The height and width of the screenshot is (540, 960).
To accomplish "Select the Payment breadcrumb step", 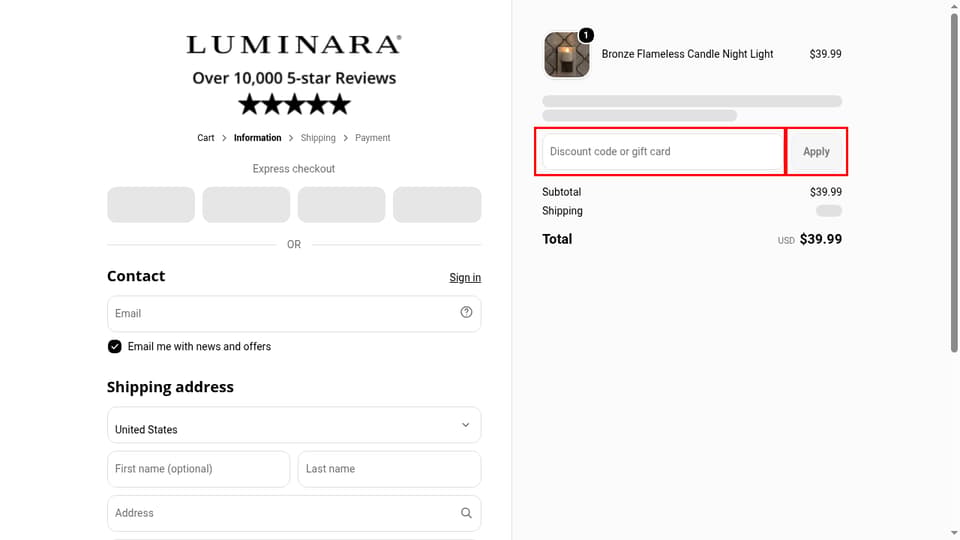I will (x=372, y=138).
